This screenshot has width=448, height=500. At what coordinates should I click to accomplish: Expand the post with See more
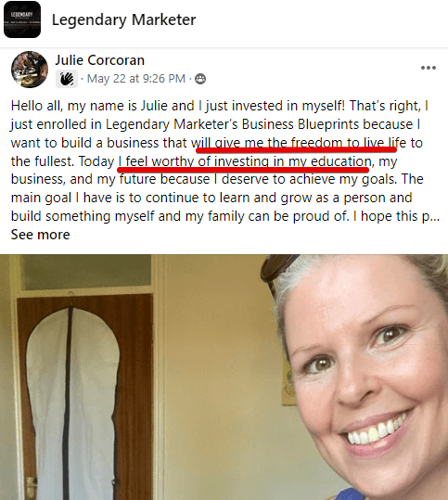(x=41, y=235)
